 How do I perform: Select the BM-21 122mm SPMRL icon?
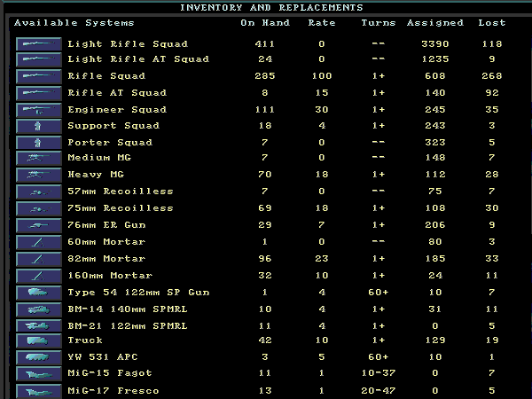tap(39, 326)
